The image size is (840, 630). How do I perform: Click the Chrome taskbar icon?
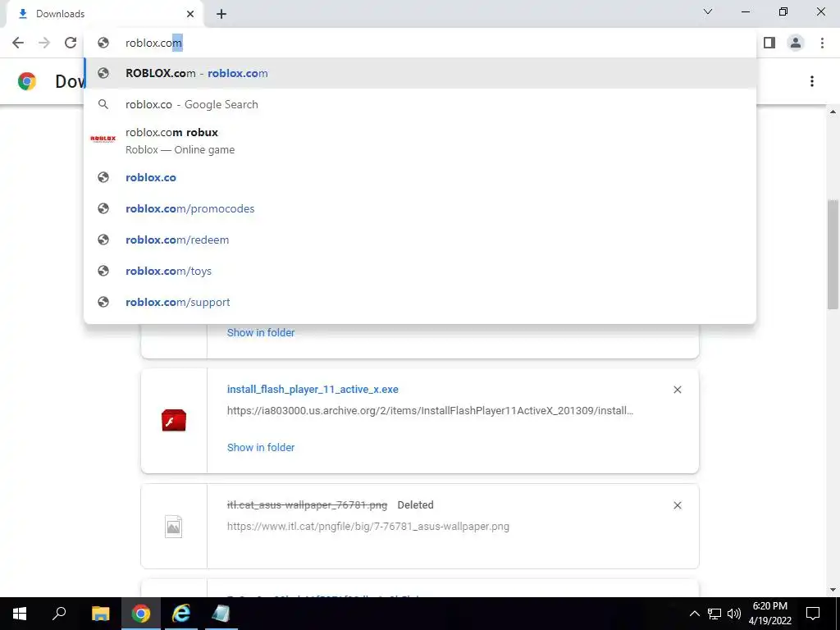click(141, 614)
